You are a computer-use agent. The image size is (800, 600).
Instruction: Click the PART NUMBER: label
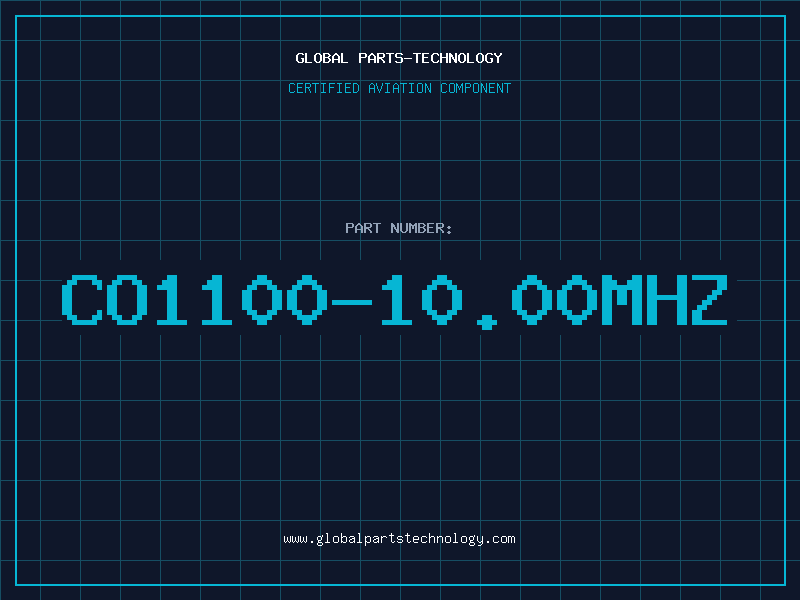(x=398, y=228)
